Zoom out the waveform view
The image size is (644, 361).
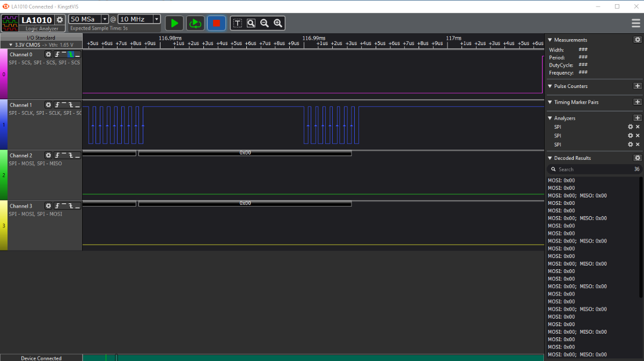(264, 23)
